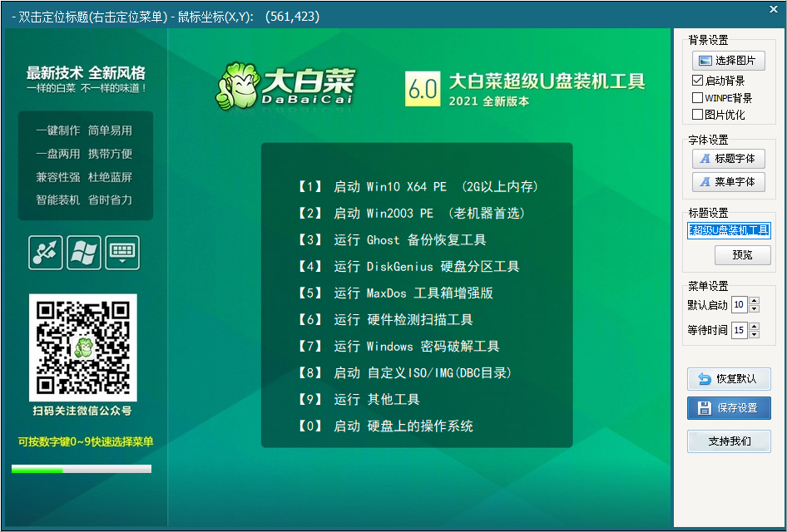787x532 pixels.
Task: Close the window with the X button
Action: [x=774, y=8]
